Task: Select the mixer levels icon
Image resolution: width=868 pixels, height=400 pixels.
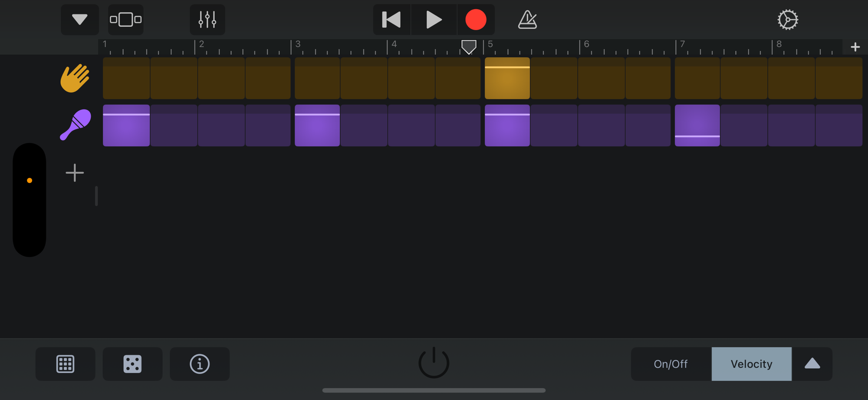Action: [x=207, y=20]
